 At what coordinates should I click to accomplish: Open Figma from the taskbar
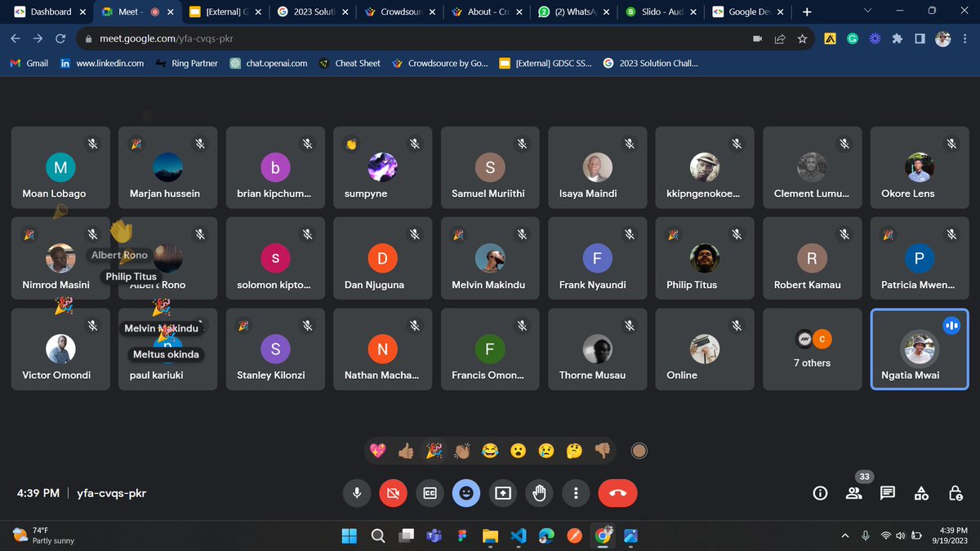coord(462,535)
